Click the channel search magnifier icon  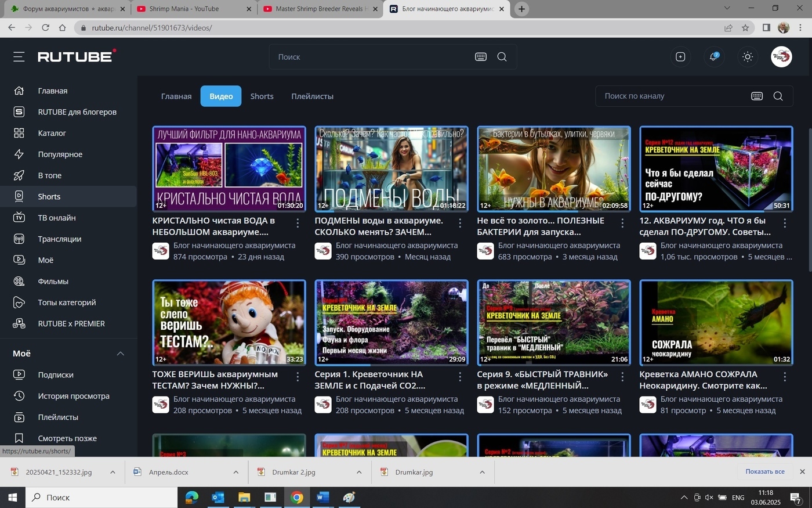point(778,96)
